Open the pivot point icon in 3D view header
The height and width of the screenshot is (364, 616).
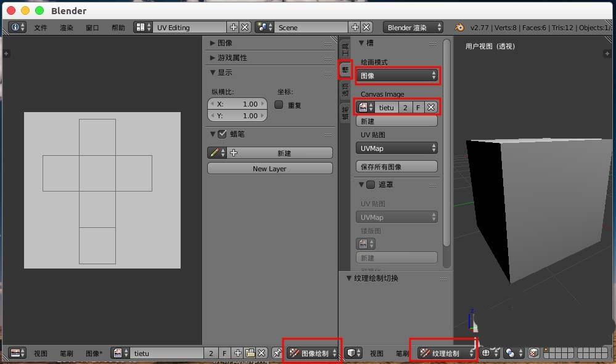click(x=487, y=353)
